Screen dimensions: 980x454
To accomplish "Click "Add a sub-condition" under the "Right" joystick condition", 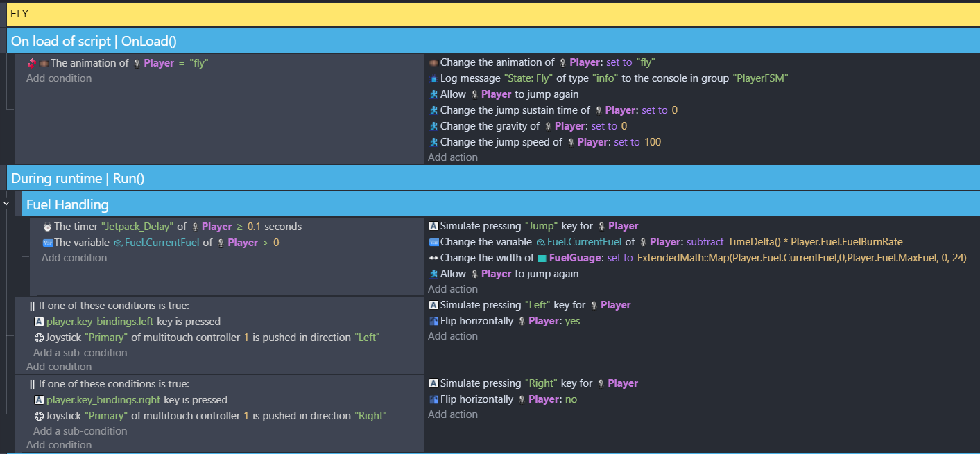I will pyautogui.click(x=80, y=431).
